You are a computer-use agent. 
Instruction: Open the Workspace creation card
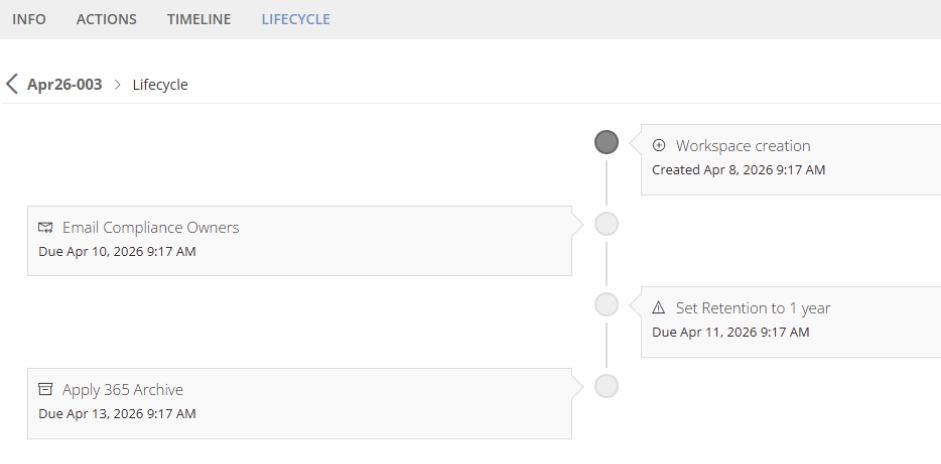point(791,160)
